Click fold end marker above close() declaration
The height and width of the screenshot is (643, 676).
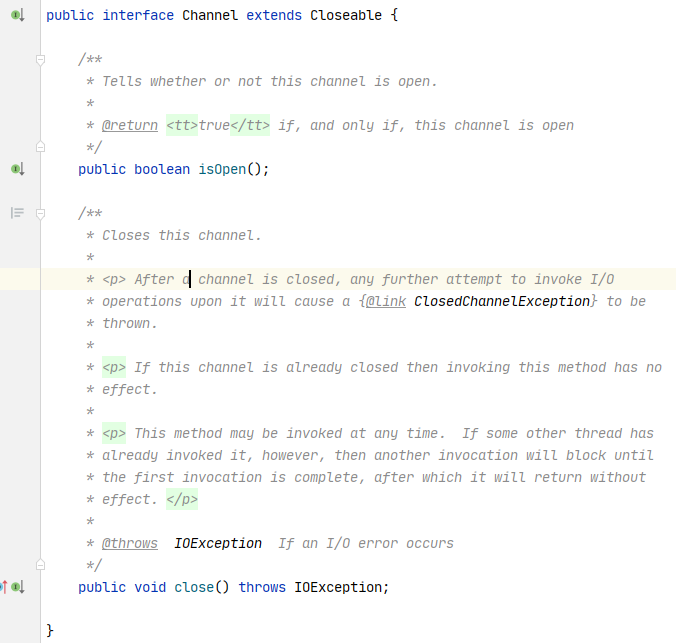(40, 565)
